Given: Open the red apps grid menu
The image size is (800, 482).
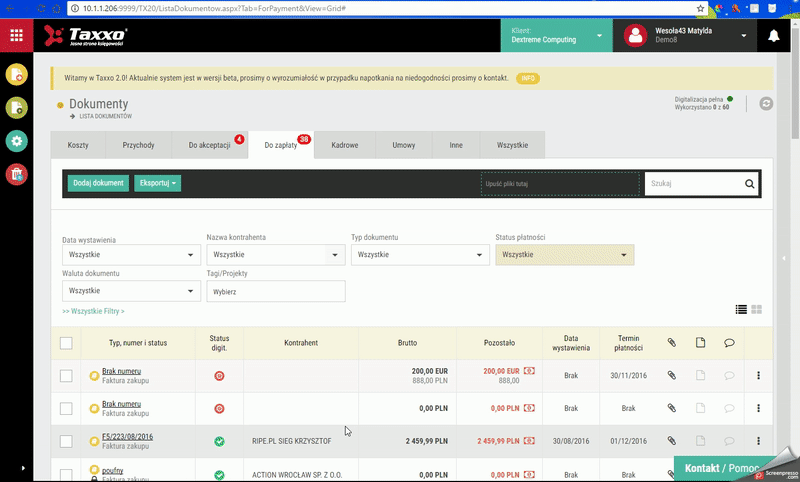Looking at the screenshot, I should pyautogui.click(x=16, y=35).
